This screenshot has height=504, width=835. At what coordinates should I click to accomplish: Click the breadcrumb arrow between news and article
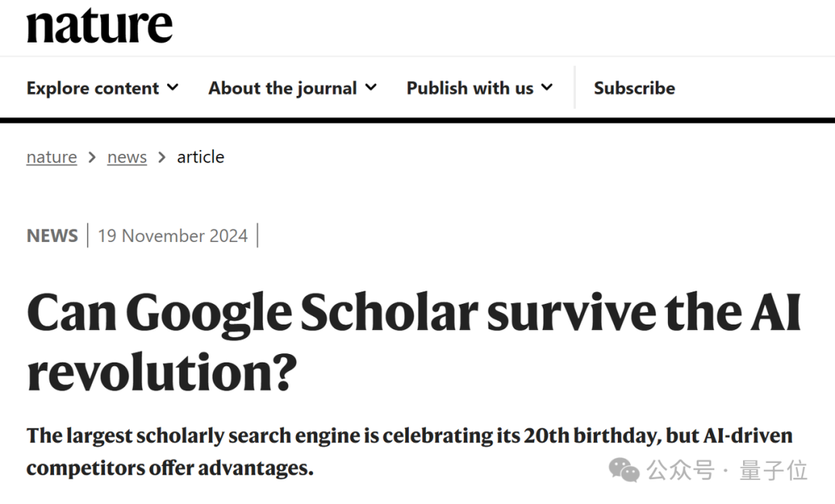point(162,157)
